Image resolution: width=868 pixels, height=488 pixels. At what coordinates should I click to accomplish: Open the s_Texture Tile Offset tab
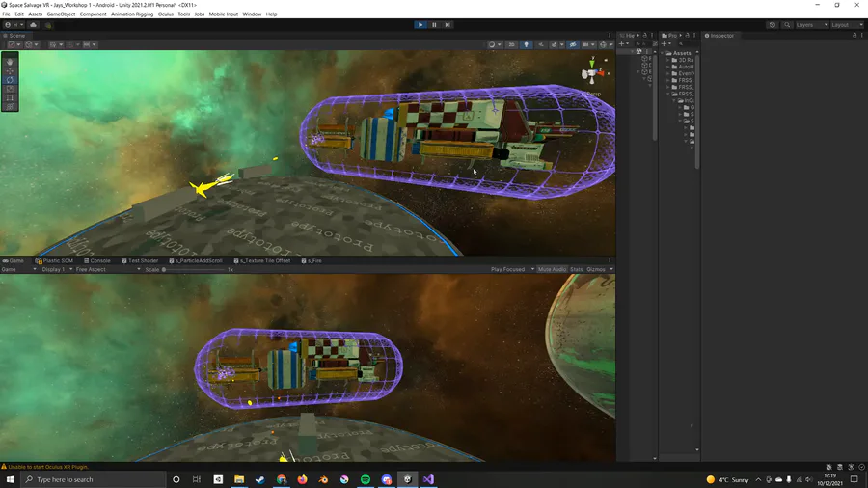(261, 260)
